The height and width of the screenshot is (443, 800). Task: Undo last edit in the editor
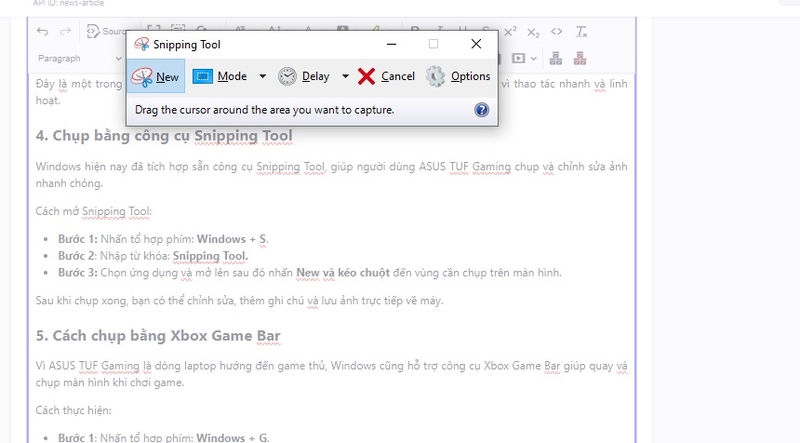tap(42, 32)
